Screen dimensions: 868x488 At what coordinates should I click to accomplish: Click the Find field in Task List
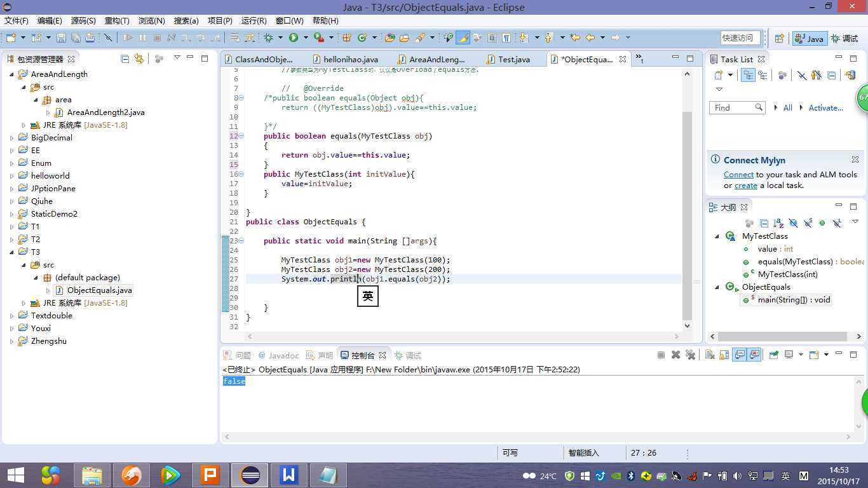coord(736,107)
